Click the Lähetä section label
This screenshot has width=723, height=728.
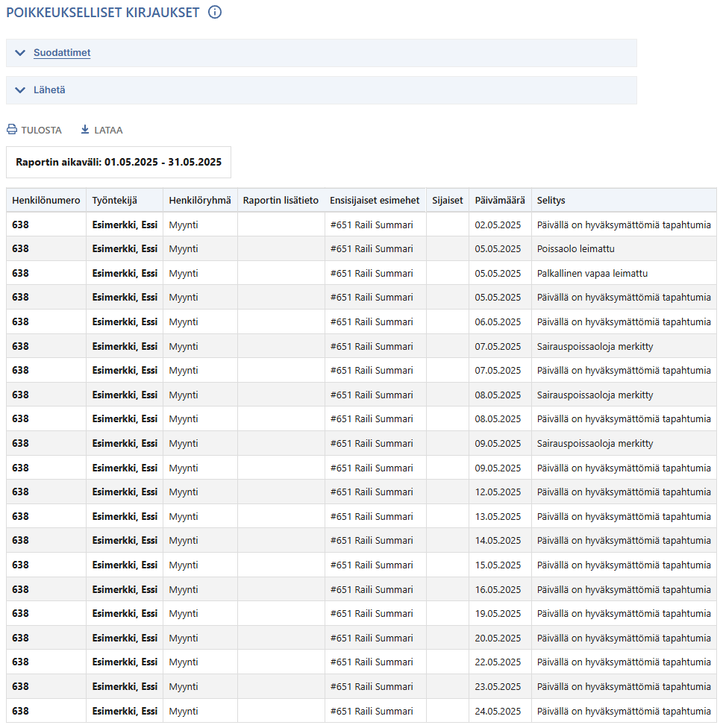[x=49, y=90]
